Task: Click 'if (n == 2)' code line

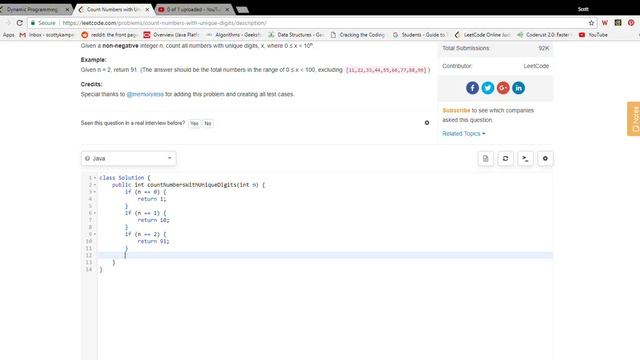Action: tap(145, 234)
